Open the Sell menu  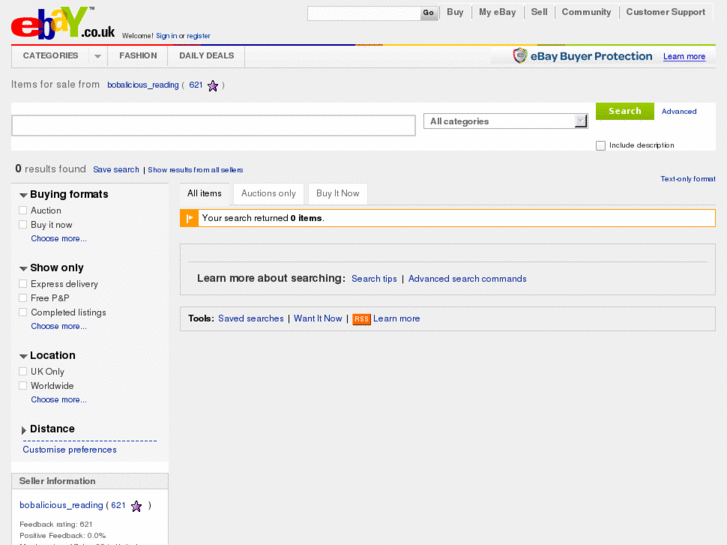(539, 12)
